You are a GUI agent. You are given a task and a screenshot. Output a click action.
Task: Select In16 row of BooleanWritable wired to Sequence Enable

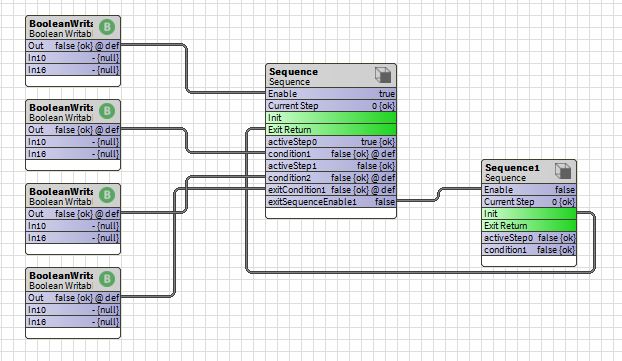73,70
